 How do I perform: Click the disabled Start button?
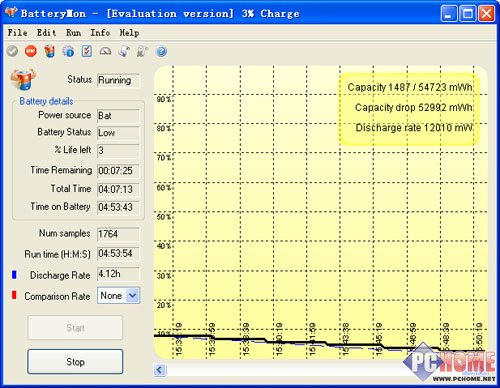point(75,328)
